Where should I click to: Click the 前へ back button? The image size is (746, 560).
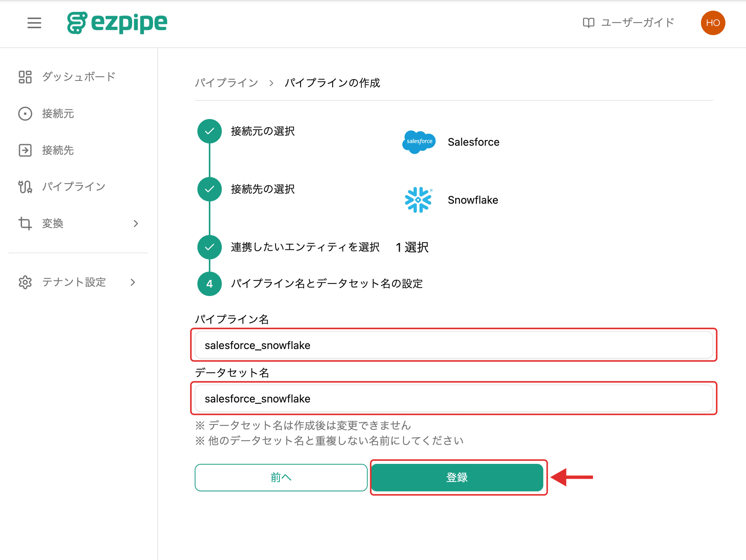coord(281,478)
